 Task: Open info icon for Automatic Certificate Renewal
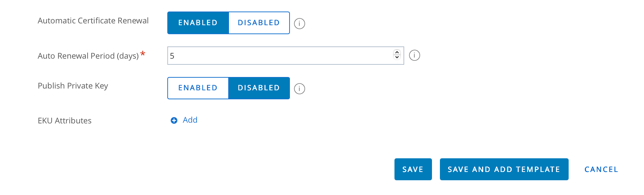tap(299, 24)
